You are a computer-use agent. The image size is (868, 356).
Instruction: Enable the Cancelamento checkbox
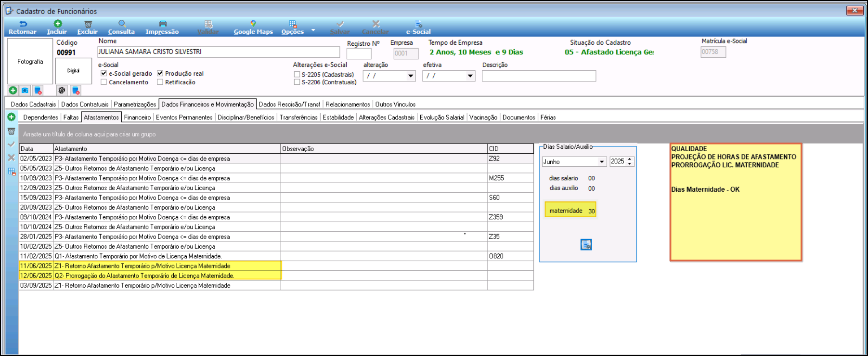click(104, 82)
